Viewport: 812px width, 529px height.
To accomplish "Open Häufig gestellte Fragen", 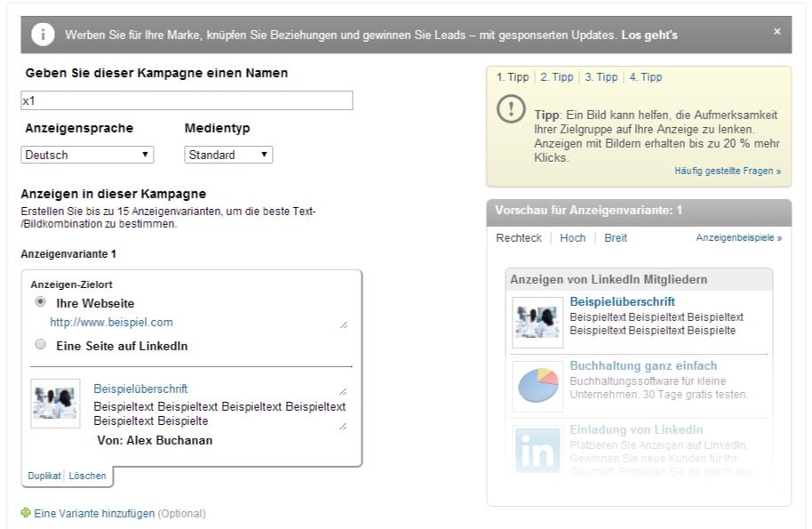I will 727,171.
